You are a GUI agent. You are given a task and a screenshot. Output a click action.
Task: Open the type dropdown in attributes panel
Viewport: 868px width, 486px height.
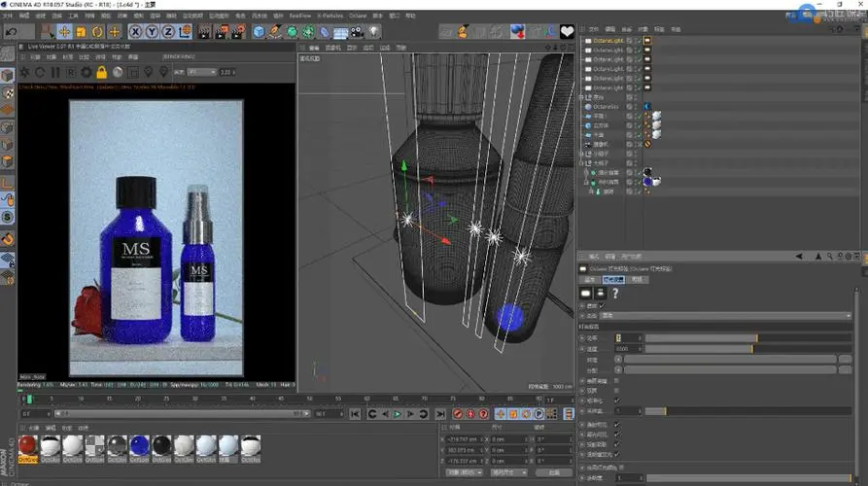point(724,315)
